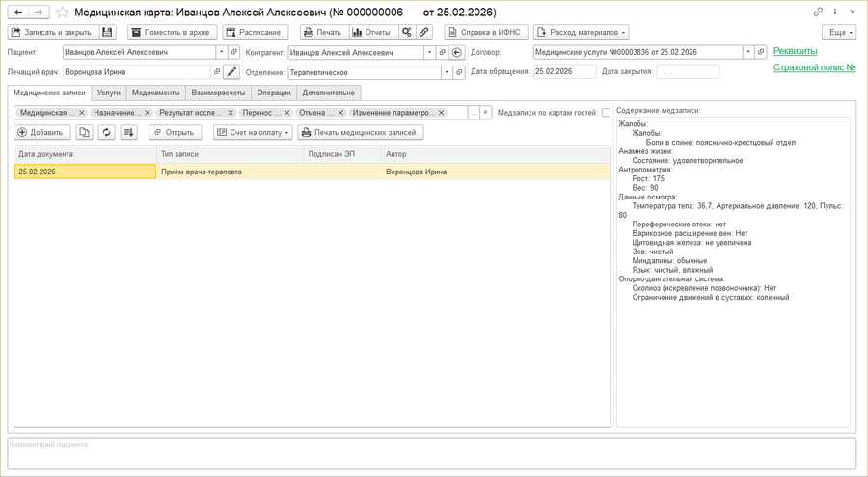
Task: Get link via chain icon top right
Action: [818, 13]
